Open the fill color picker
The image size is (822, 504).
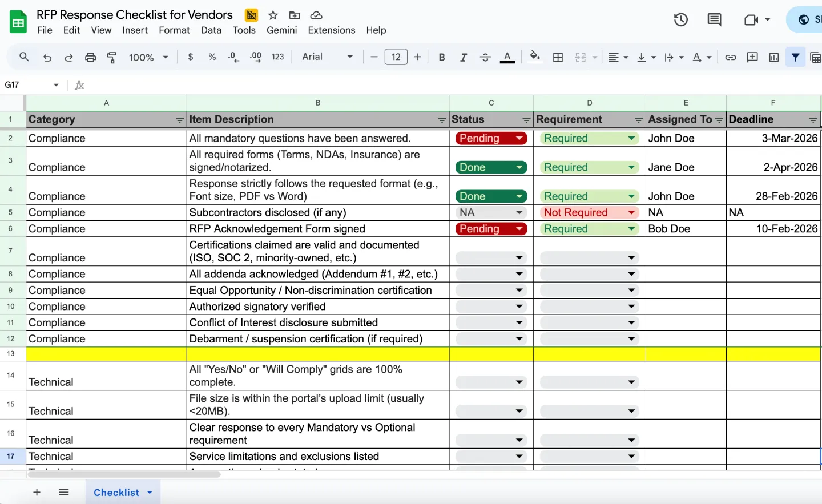tap(535, 57)
